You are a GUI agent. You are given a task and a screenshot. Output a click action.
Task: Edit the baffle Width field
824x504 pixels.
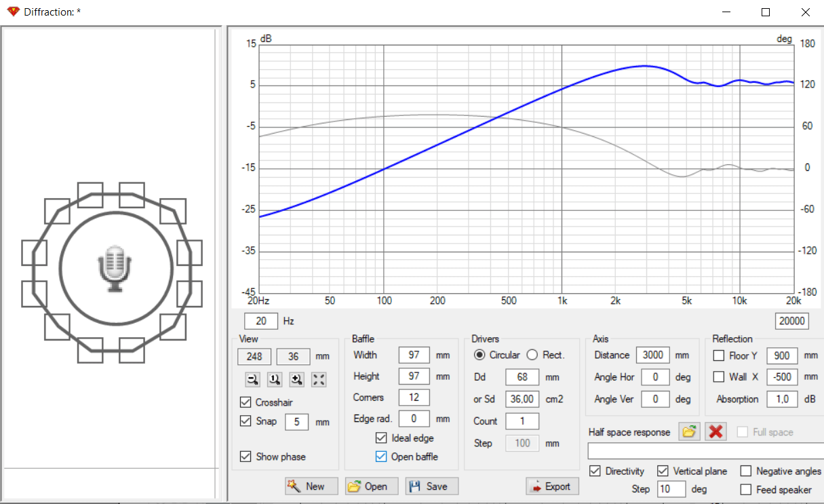[414, 355]
